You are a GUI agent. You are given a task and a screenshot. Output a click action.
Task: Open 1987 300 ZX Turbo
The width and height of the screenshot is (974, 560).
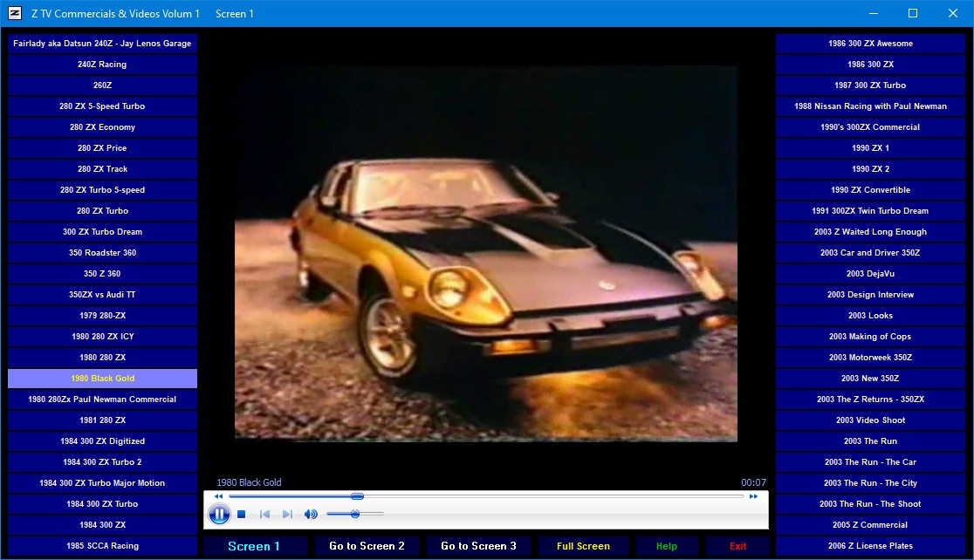coord(870,85)
